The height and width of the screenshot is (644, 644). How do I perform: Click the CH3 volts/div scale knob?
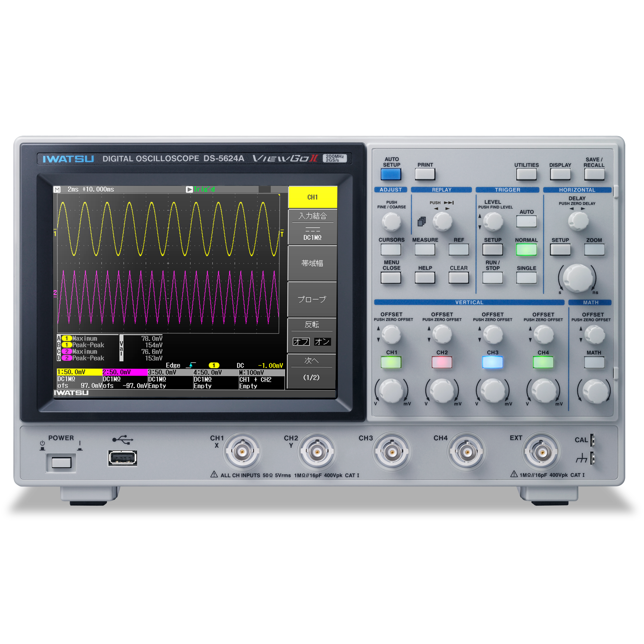click(493, 391)
